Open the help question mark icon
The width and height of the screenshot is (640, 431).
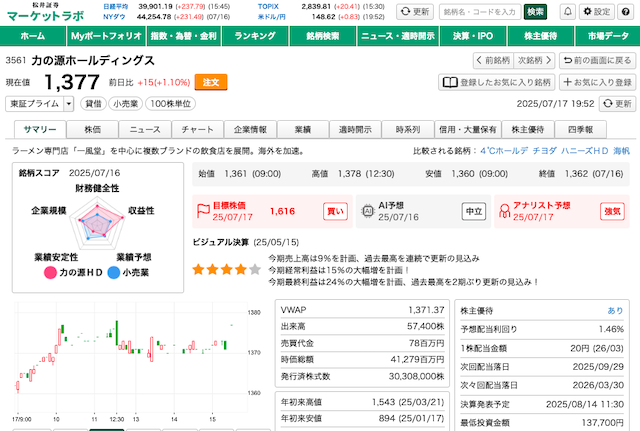626,12
